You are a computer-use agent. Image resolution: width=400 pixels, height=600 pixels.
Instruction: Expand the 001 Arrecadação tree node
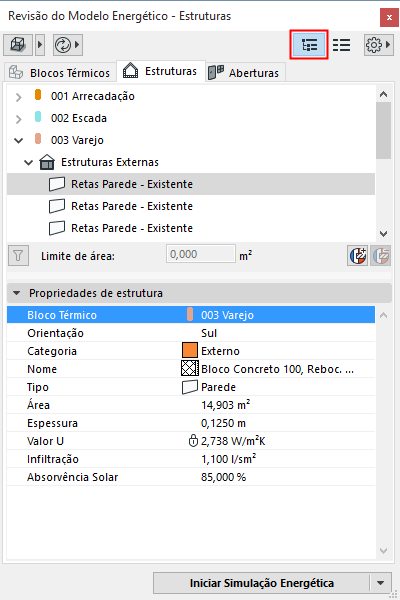coord(18,97)
